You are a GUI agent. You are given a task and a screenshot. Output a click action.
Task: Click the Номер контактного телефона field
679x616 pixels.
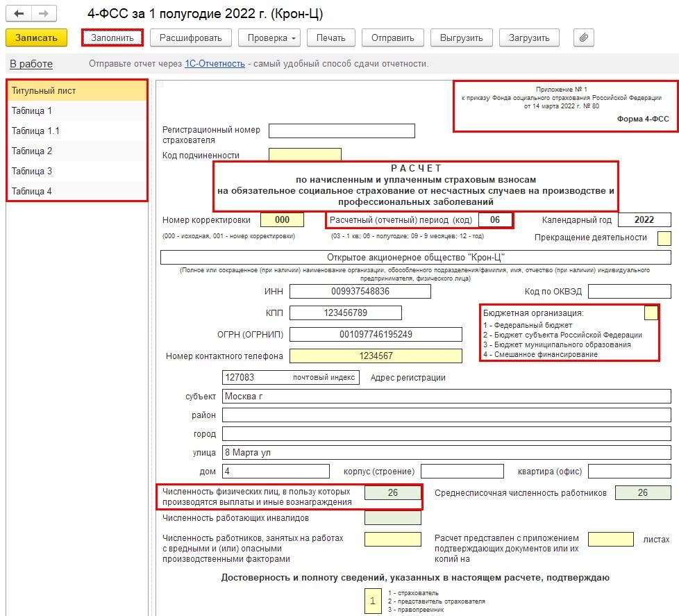(376, 356)
